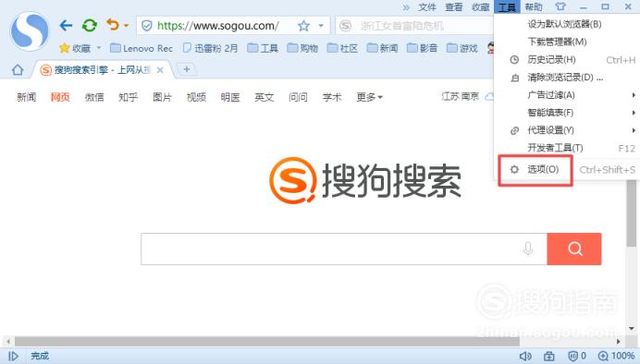Open the 社区 bookmark folder
The height and width of the screenshot is (364, 640).
pos(342,49)
